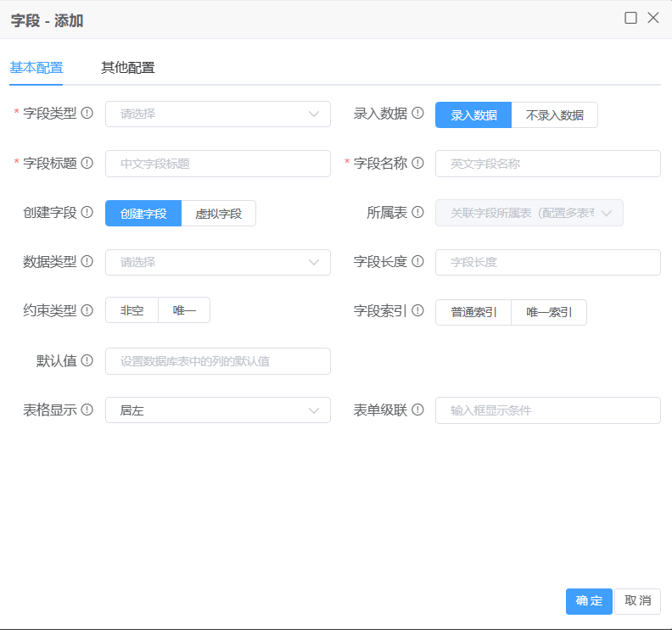This screenshot has width=672, height=630.
Task: Open the 字段类型 dropdown
Action: 217,114
